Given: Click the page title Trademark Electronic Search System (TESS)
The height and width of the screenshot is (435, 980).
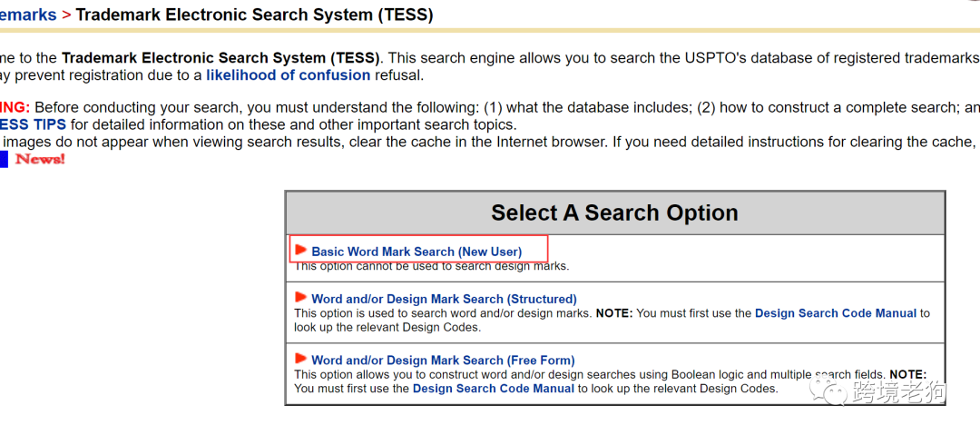Looking at the screenshot, I should pos(254,15).
